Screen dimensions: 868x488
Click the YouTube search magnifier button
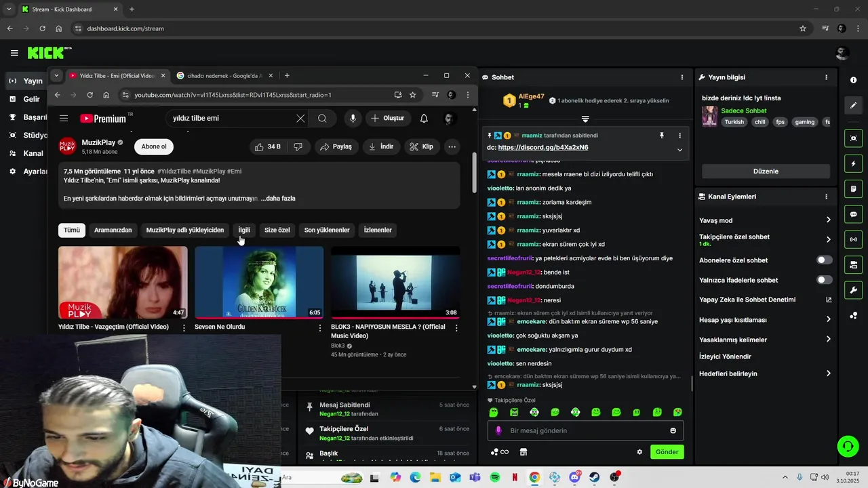pos(322,118)
